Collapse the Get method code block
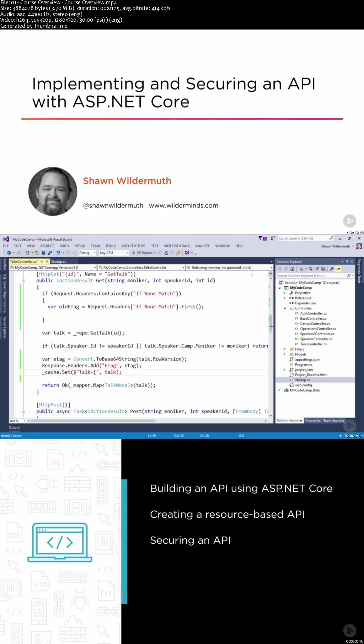The height and width of the screenshot is (644, 364). 23,281
